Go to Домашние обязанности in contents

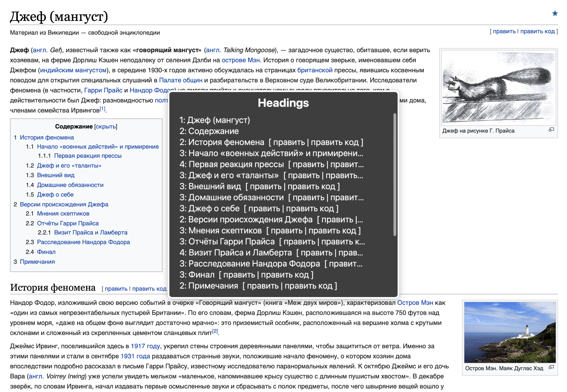pyautogui.click(x=70, y=185)
